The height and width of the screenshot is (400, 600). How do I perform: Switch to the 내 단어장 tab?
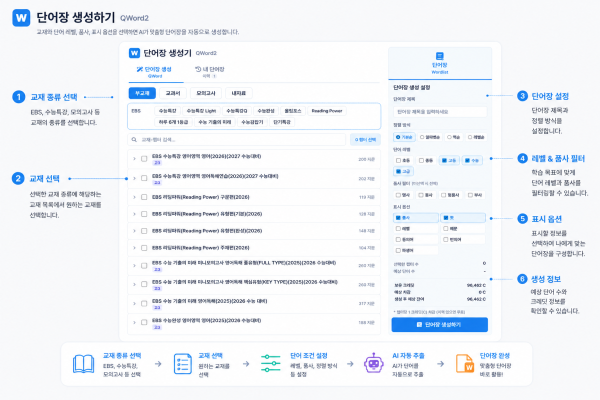point(209,72)
